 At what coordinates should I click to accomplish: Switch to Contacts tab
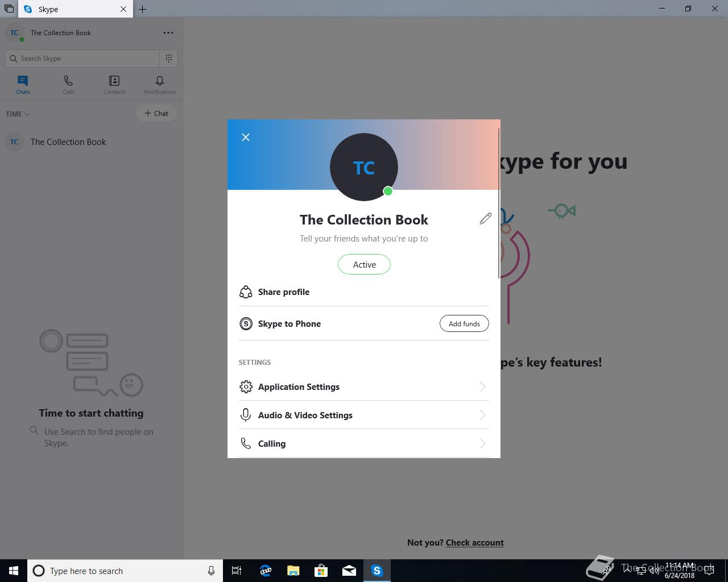point(114,85)
